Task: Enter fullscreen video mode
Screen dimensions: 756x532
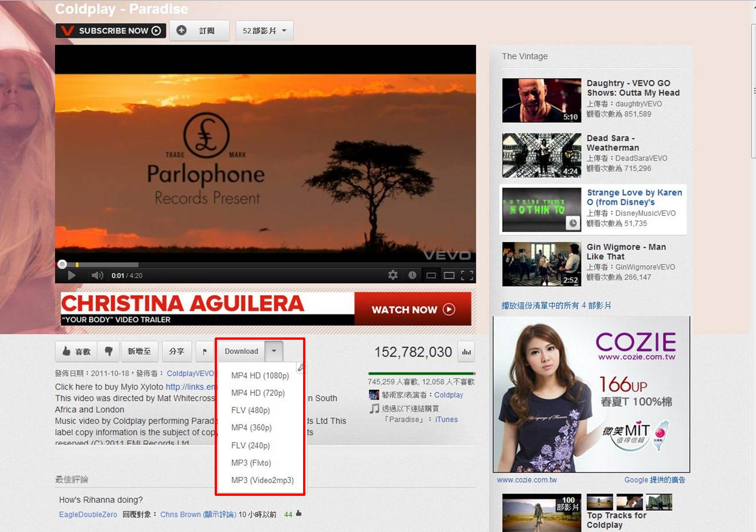Action: point(467,275)
